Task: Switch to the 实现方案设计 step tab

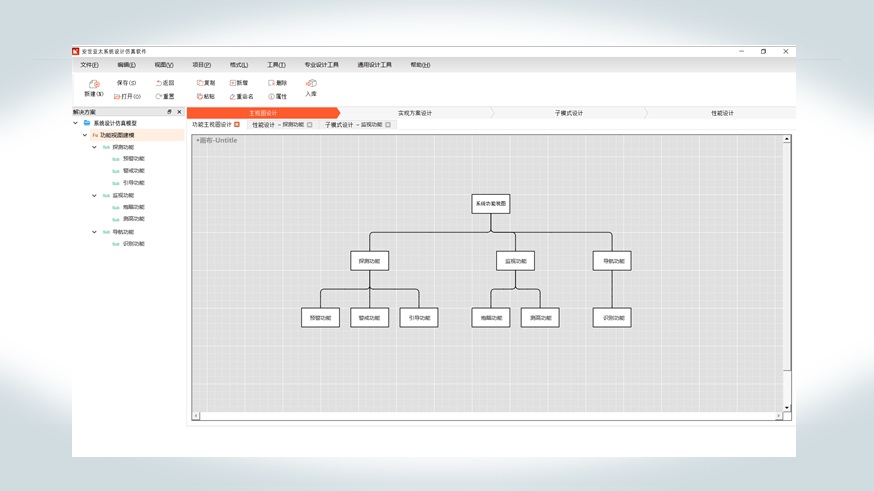Action: point(415,113)
